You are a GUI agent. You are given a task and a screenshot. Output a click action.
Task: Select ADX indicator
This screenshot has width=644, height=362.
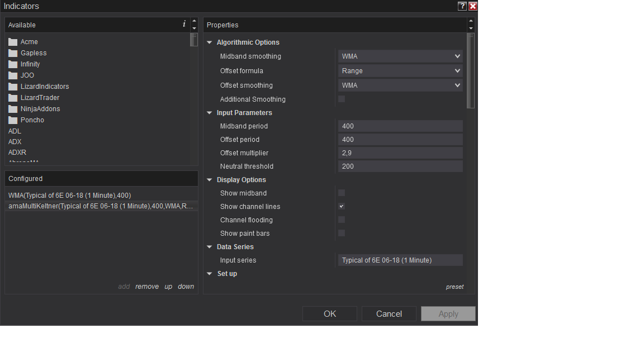tap(15, 141)
